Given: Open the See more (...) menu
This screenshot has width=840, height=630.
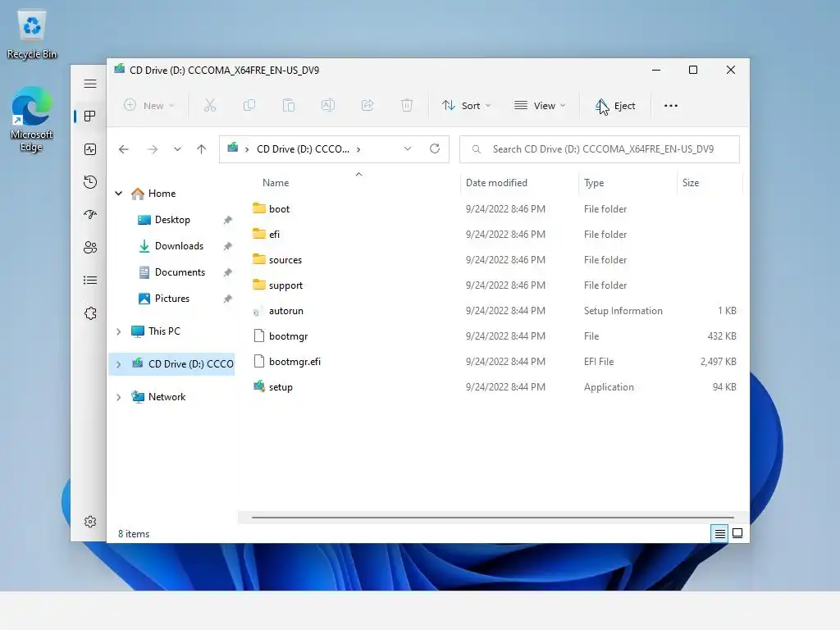Looking at the screenshot, I should [671, 106].
